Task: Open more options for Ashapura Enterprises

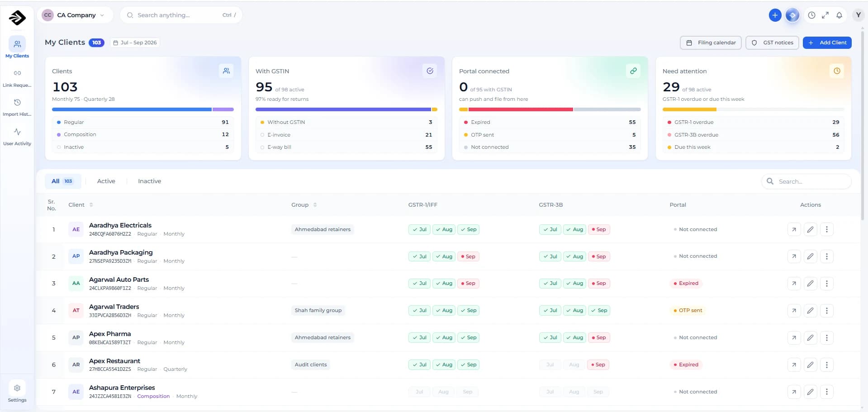Action: (x=826, y=392)
